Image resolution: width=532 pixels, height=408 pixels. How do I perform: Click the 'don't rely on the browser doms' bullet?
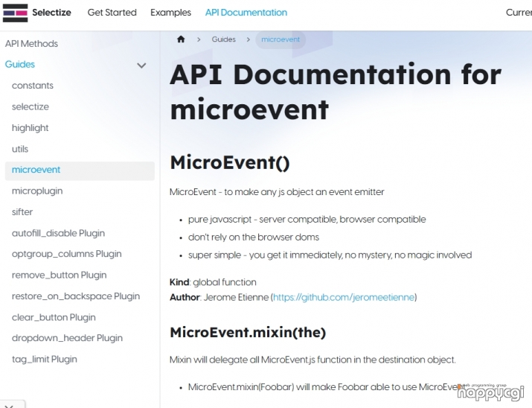(x=254, y=238)
